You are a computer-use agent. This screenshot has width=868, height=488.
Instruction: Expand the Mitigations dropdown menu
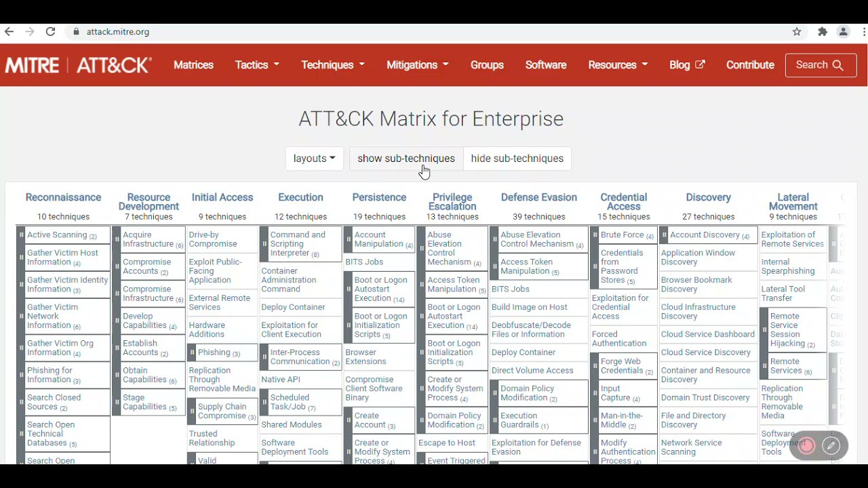(418, 65)
